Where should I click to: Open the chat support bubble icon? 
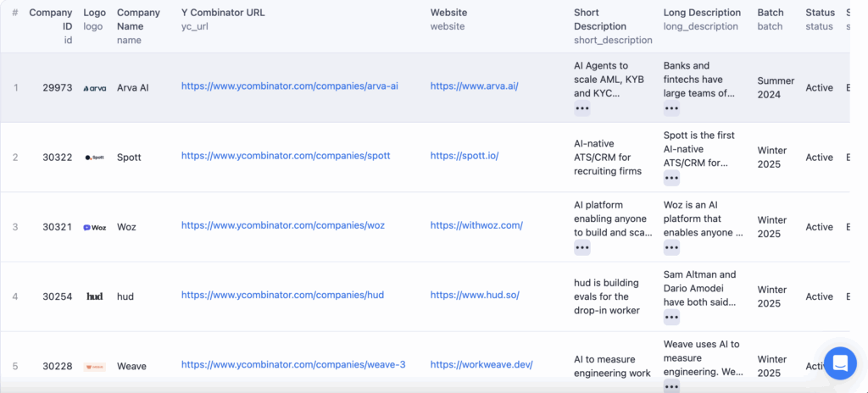click(x=840, y=363)
